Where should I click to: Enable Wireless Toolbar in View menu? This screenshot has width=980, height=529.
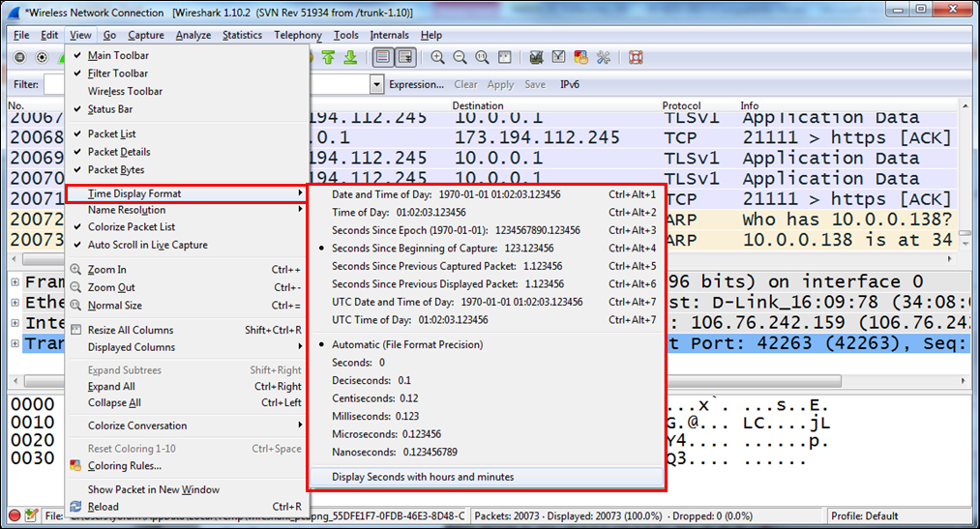tap(188, 91)
